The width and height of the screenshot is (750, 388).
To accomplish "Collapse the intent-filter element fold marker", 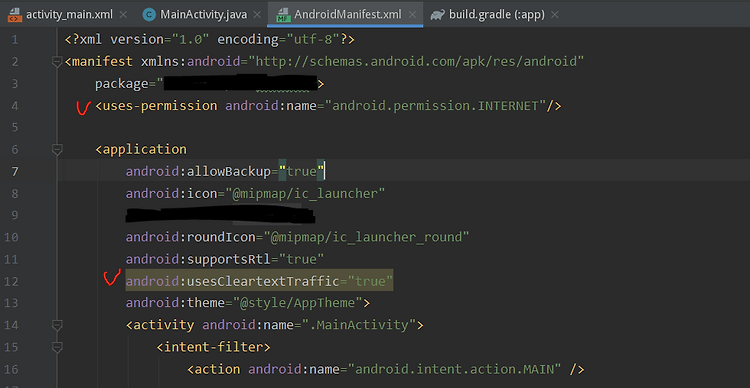I will point(57,347).
